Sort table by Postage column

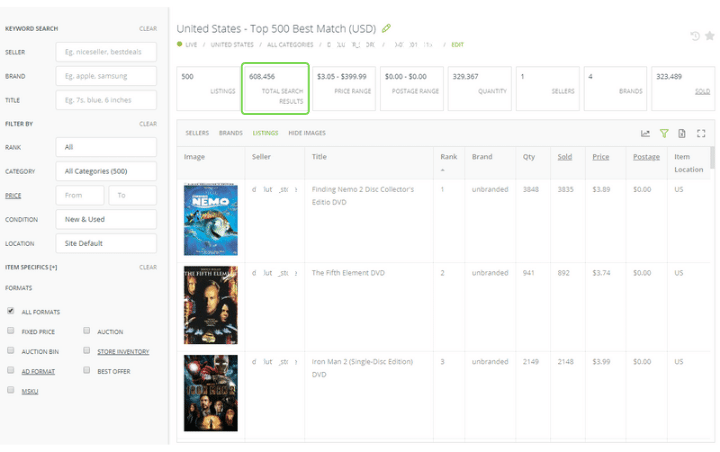[646, 157]
